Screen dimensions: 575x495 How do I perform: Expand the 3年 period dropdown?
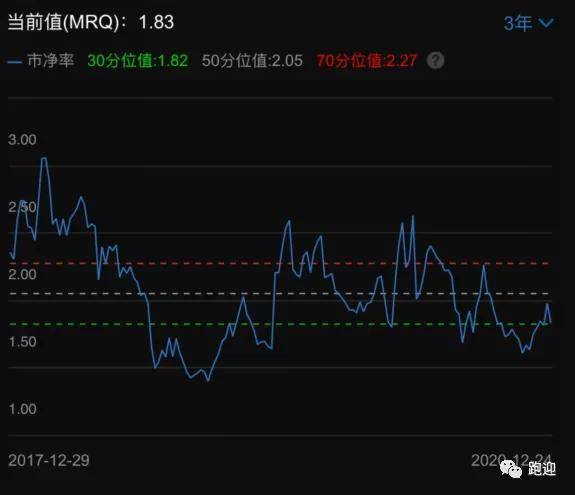528,23
